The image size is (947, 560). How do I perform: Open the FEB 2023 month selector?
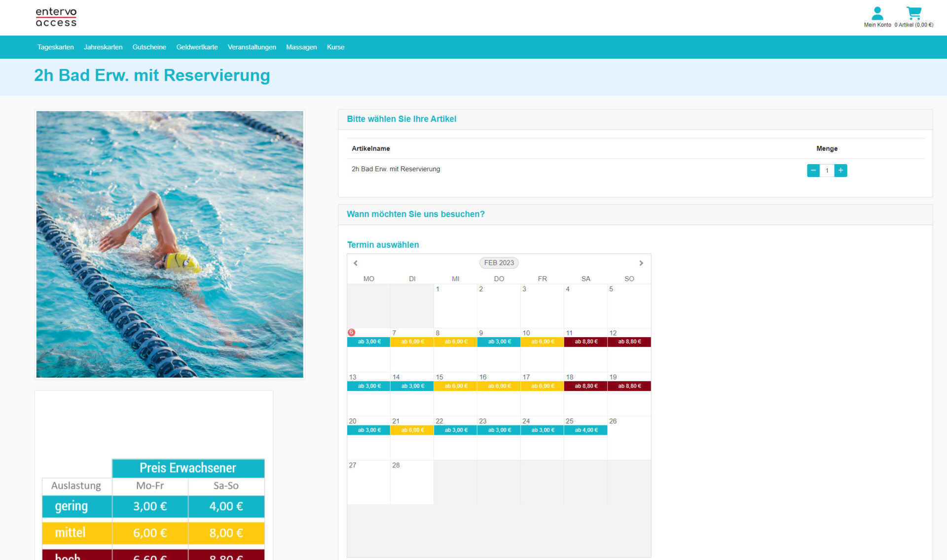pyautogui.click(x=499, y=263)
